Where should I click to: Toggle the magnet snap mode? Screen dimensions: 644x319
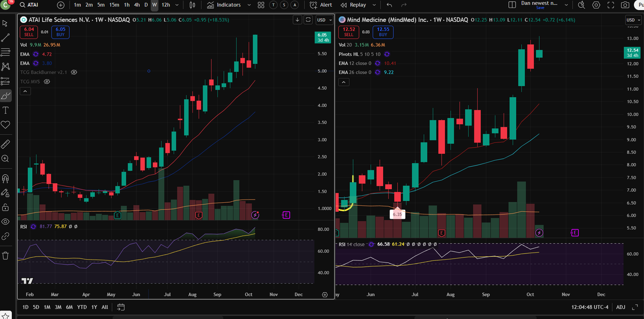[5, 178]
